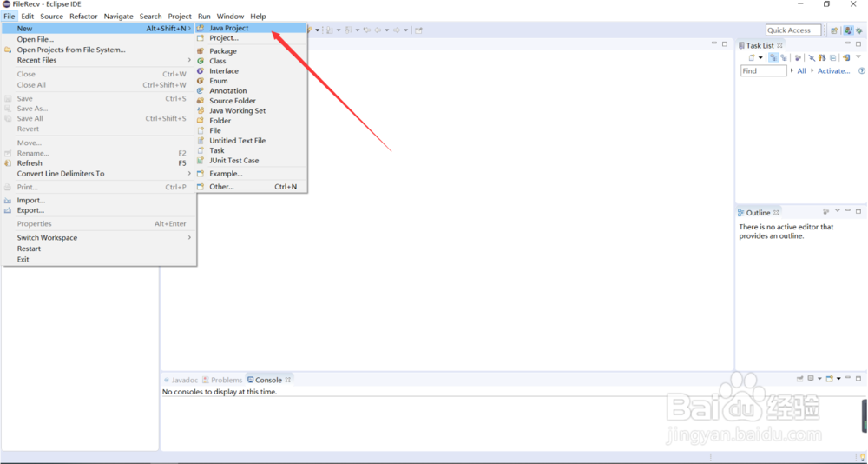Expand Recent Files submenu
Viewport: 868px width, 464px height.
[99, 61]
